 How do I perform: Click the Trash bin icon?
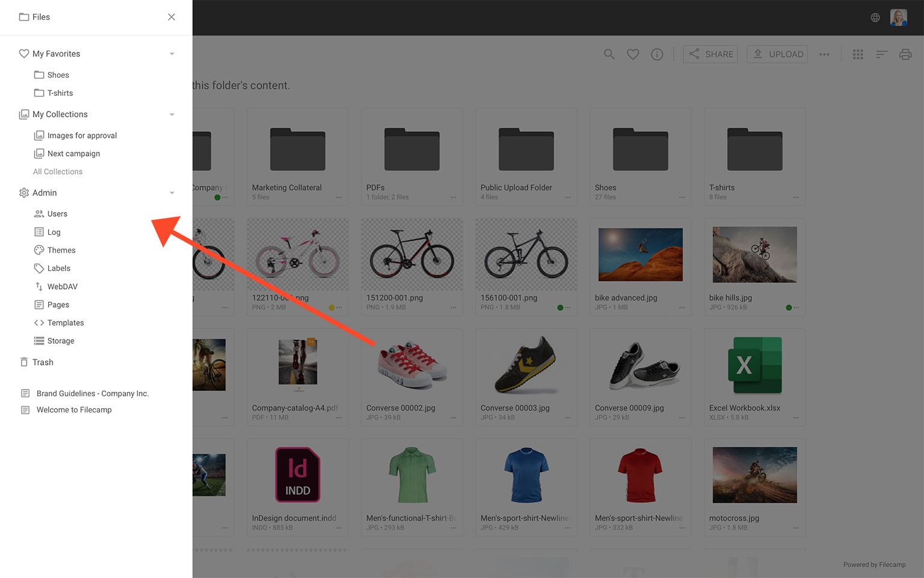coord(24,362)
